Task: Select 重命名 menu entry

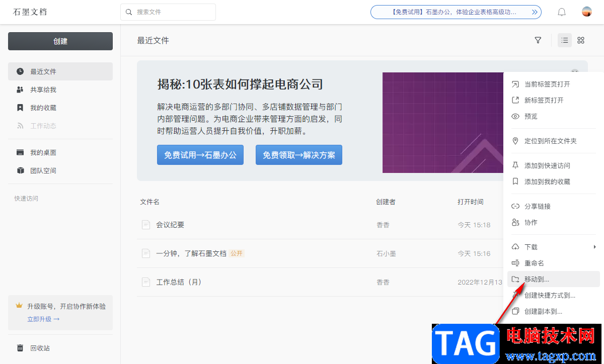Action: pyautogui.click(x=554, y=263)
